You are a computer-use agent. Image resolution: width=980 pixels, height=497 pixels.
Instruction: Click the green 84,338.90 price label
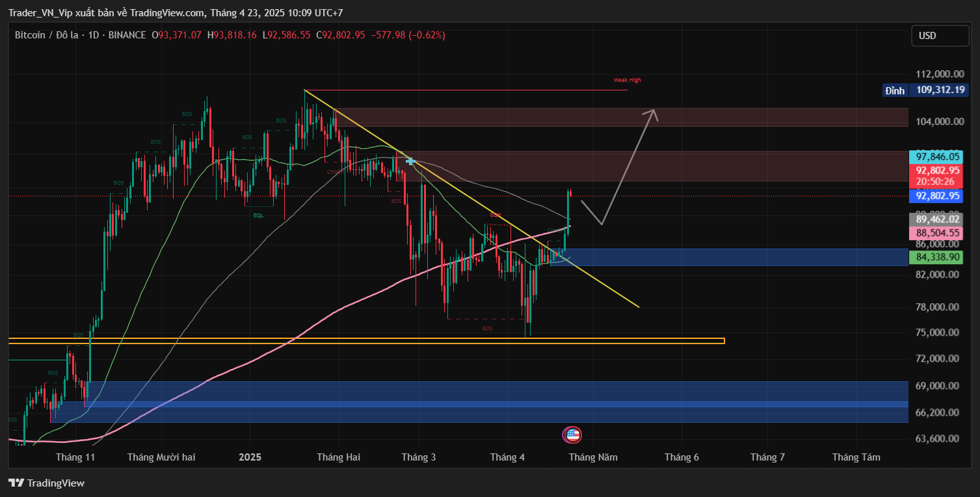938,258
